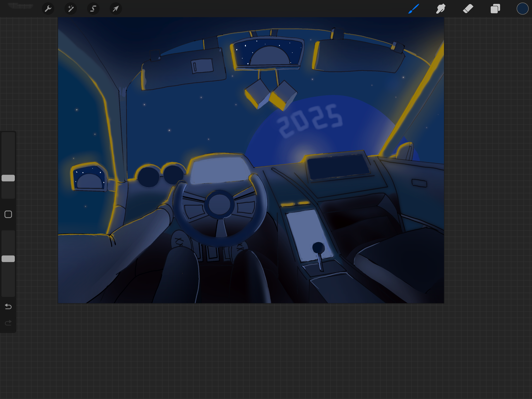Open the Gallery at top left
Image resolution: width=532 pixels, height=399 pixels.
(x=20, y=6)
